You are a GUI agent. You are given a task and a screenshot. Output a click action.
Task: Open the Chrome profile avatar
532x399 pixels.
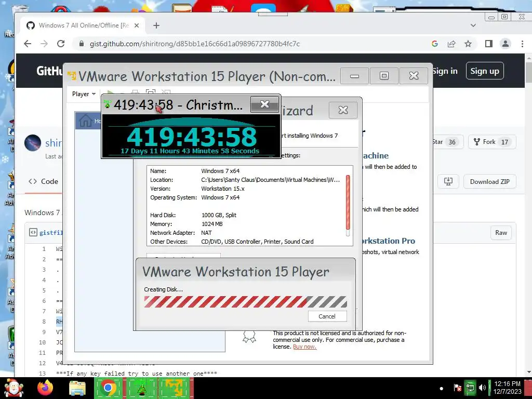point(505,44)
